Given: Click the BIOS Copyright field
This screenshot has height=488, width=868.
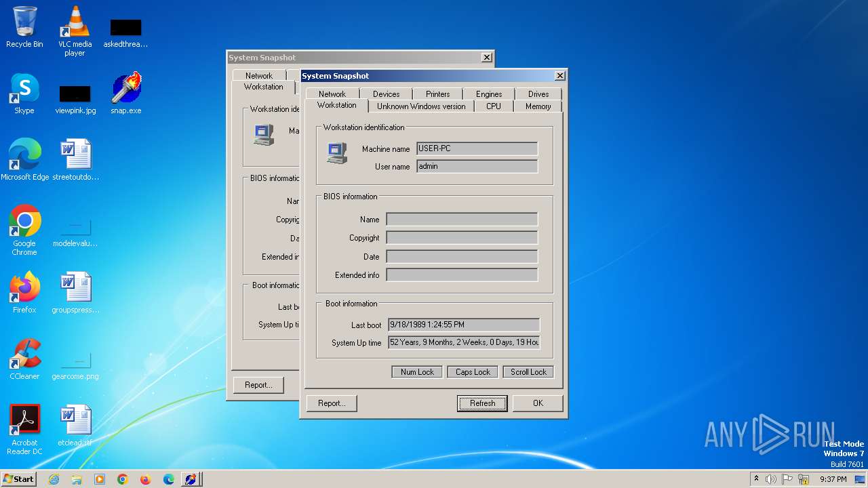Looking at the screenshot, I should point(462,238).
